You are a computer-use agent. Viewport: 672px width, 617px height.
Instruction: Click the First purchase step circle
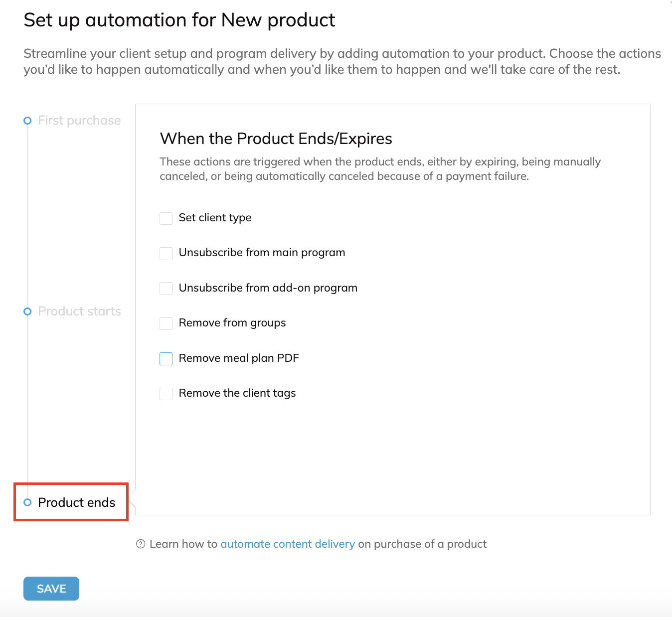27,121
